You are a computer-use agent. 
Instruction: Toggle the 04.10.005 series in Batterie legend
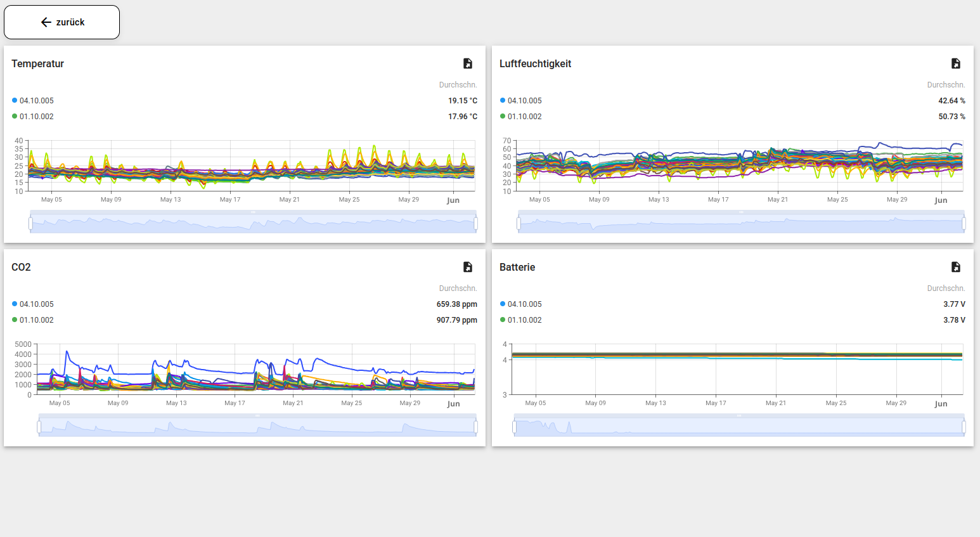click(521, 304)
